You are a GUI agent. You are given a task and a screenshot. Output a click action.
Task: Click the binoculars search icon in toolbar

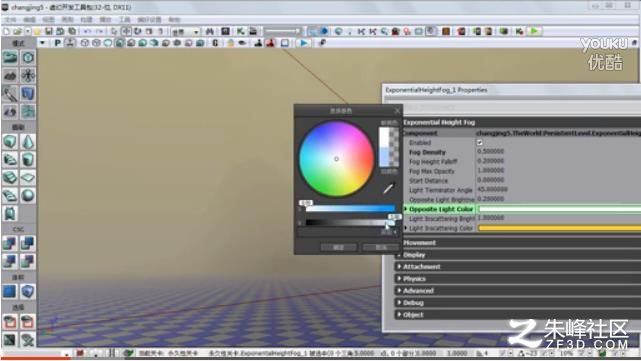coord(210,31)
